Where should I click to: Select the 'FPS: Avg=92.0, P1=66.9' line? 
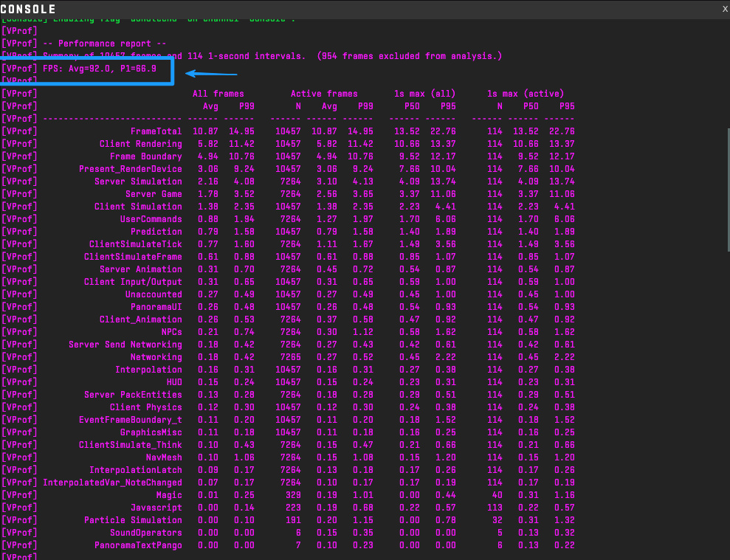pyautogui.click(x=100, y=69)
